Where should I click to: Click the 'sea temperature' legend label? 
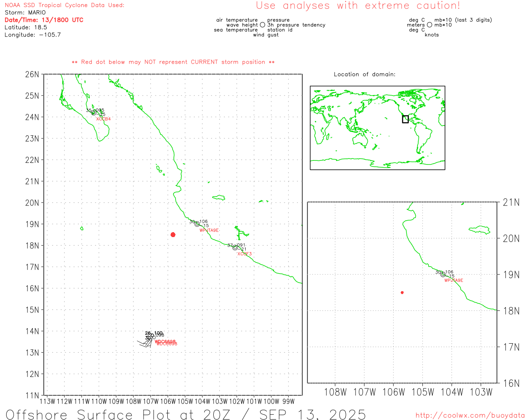pyautogui.click(x=236, y=30)
